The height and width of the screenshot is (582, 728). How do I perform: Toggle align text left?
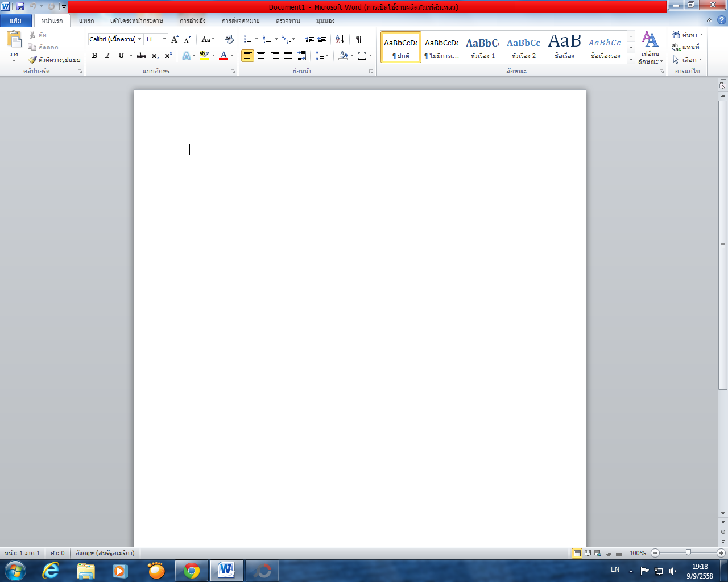click(x=247, y=56)
